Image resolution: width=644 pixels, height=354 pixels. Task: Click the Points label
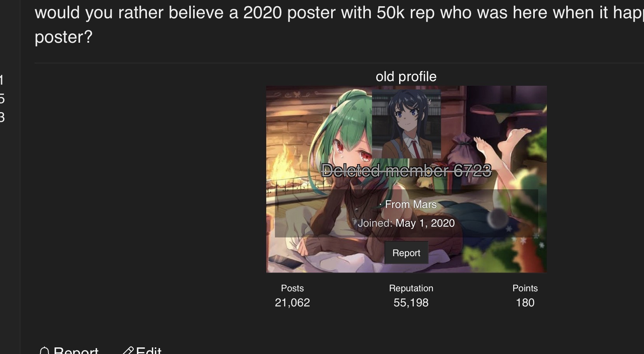(x=525, y=288)
